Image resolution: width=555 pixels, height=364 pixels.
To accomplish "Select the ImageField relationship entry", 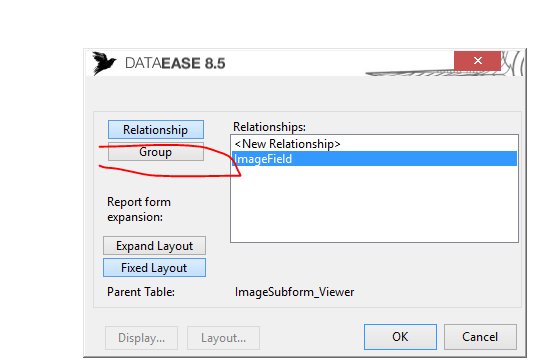I will [x=374, y=159].
